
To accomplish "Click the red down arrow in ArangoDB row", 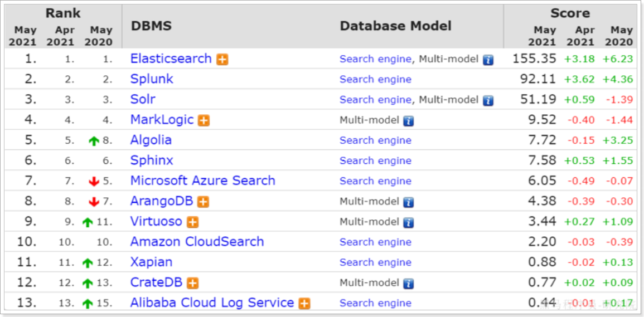I will click(94, 202).
